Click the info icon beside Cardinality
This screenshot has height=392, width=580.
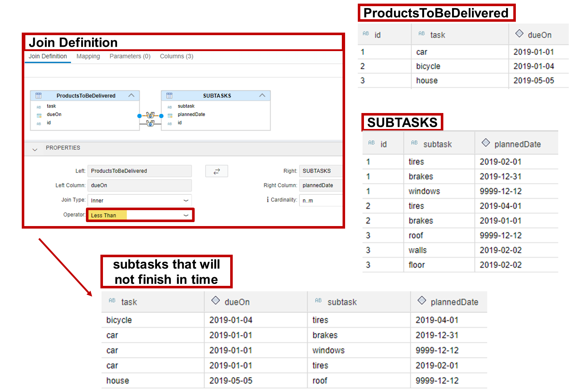[x=268, y=200]
